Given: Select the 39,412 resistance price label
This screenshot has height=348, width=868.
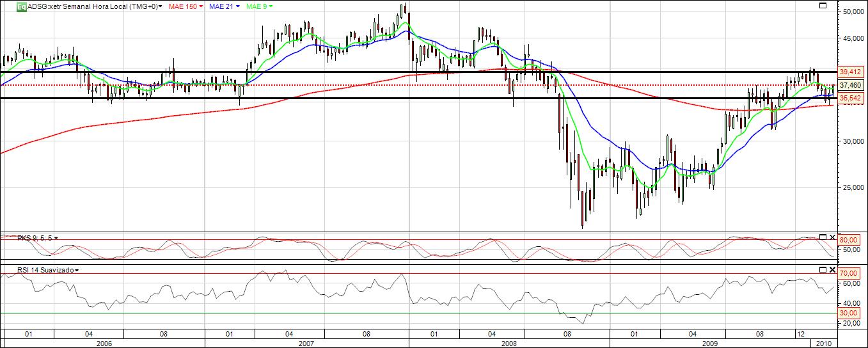Looking at the screenshot, I should [x=852, y=72].
